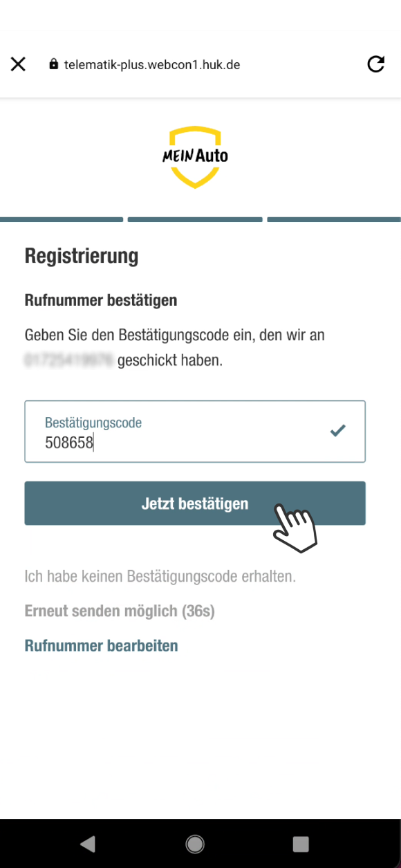Click the padlock icon in the address bar
The height and width of the screenshot is (868, 401).
[53, 64]
